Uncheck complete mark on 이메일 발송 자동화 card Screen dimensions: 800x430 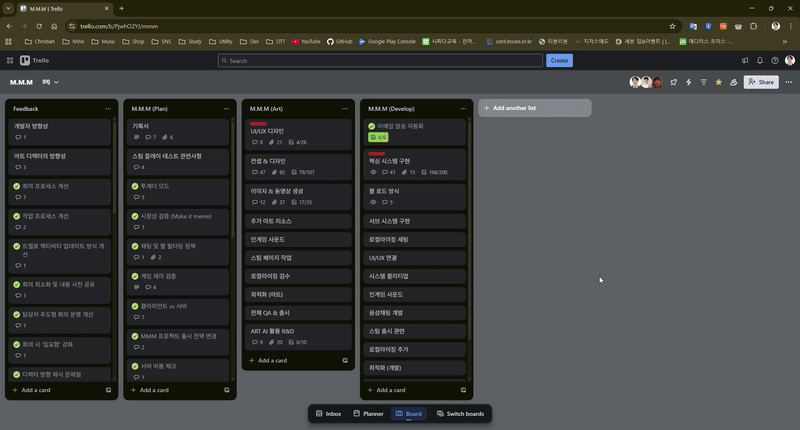coord(371,126)
